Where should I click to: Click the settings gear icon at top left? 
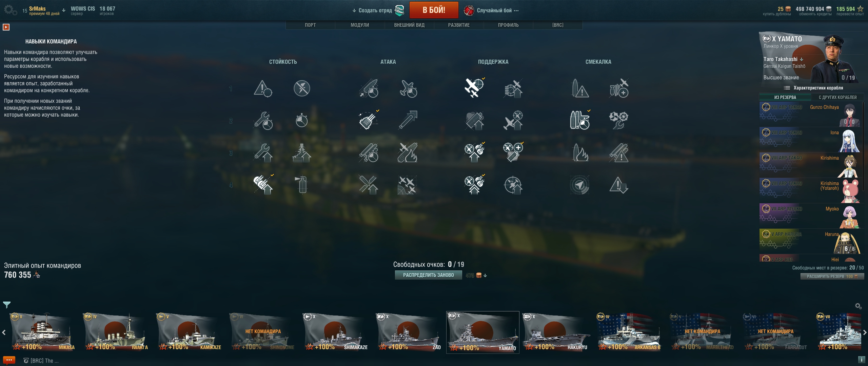pyautogui.click(x=10, y=10)
